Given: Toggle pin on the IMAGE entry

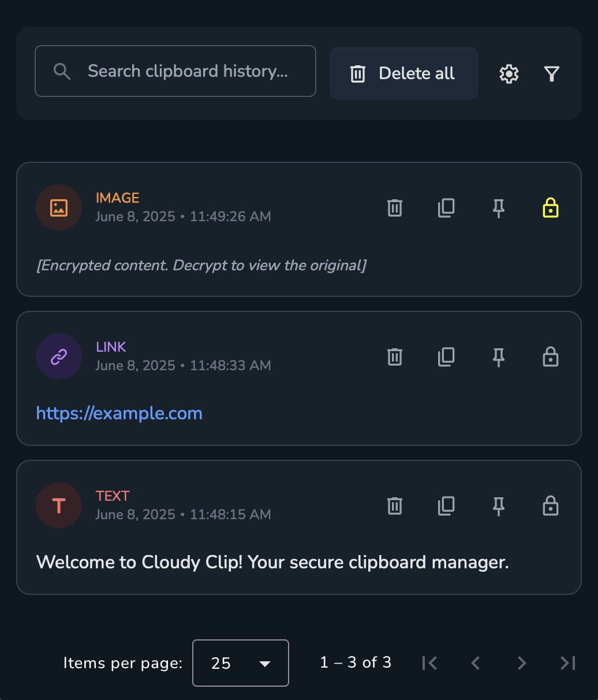Looking at the screenshot, I should pos(499,208).
